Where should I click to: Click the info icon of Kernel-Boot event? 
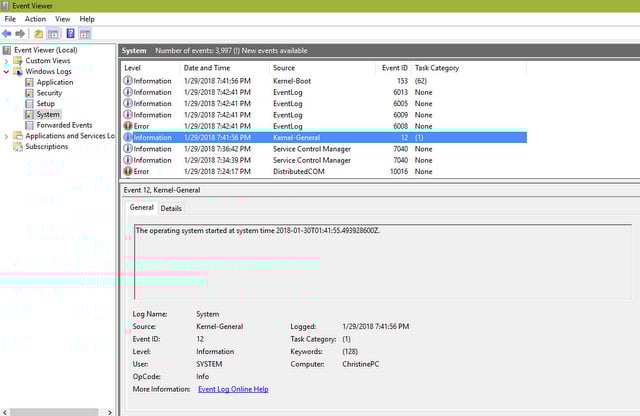tap(128, 81)
